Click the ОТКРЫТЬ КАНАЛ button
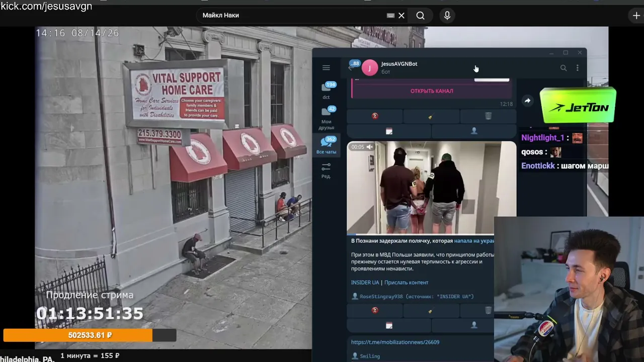Viewport: 644px width, 362px height. [432, 91]
